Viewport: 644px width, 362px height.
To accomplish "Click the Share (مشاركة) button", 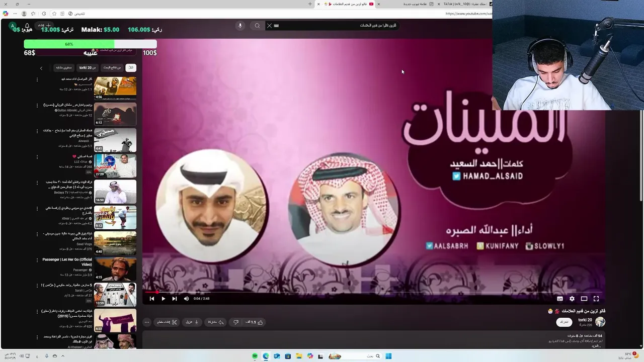I will click(215, 322).
